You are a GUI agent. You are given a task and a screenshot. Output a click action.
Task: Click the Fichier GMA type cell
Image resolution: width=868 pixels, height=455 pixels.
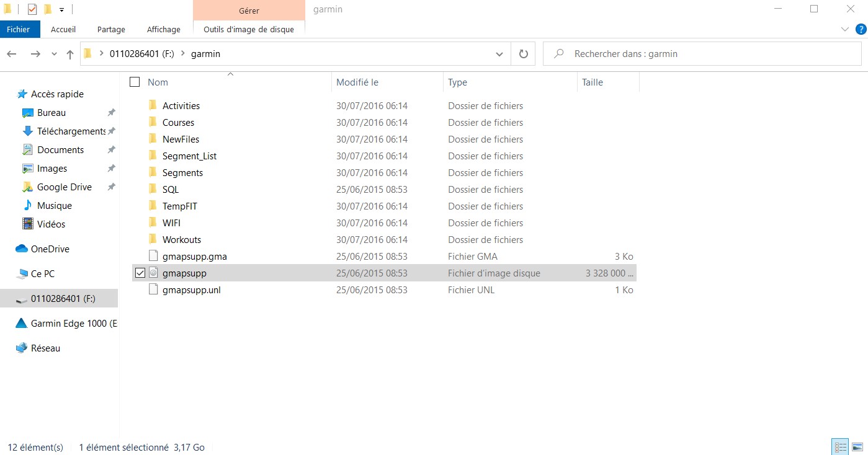pyautogui.click(x=473, y=256)
